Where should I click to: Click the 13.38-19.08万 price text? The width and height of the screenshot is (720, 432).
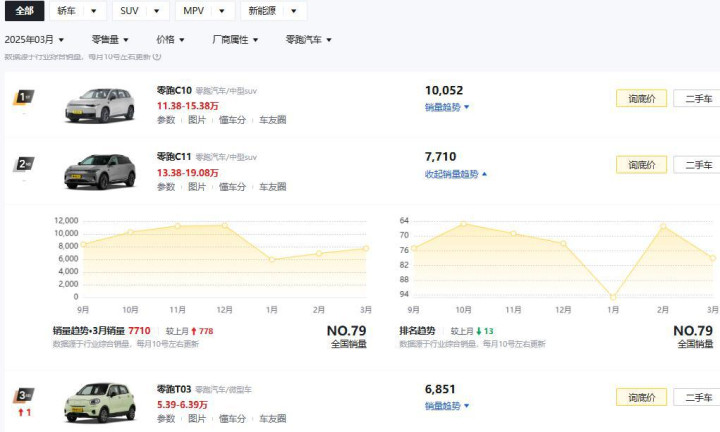[188, 173]
